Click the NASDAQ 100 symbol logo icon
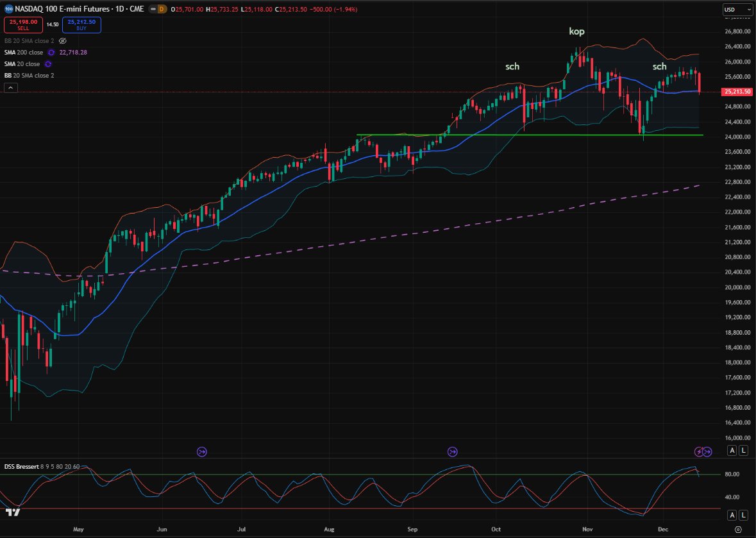Screen dimensions: 756x538 (x=9, y=9)
